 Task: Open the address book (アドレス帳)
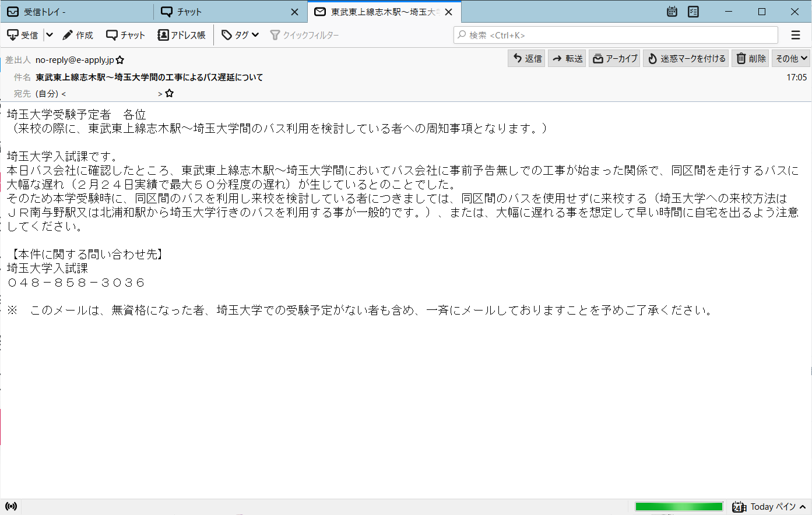tap(181, 35)
